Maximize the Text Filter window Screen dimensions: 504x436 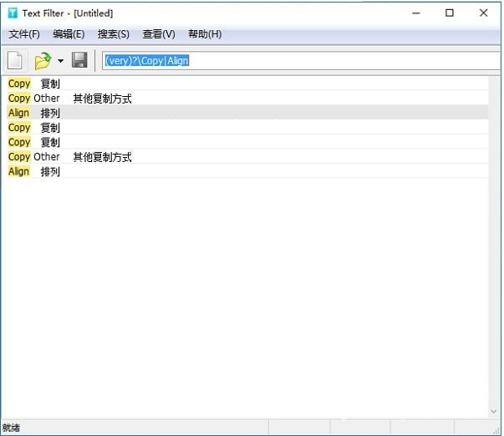[450, 13]
